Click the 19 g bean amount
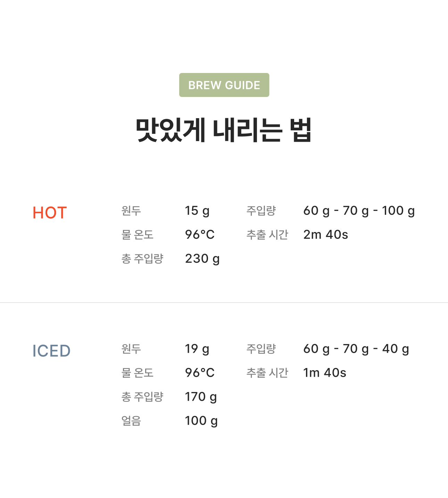This screenshot has width=448, height=498. coord(197,349)
